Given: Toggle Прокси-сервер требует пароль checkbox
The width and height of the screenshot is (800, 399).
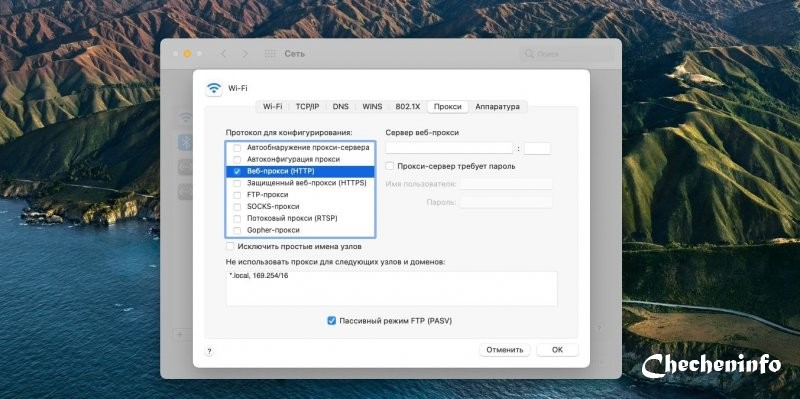Looking at the screenshot, I should pyautogui.click(x=390, y=166).
